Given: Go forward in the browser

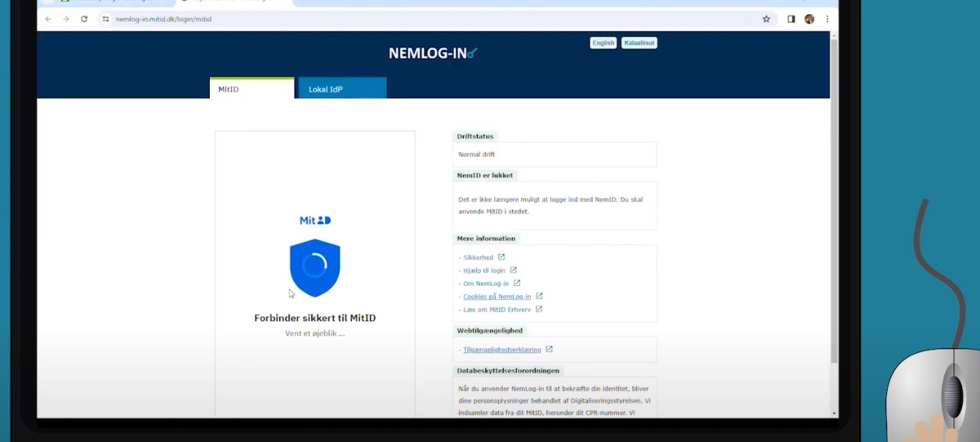Looking at the screenshot, I should pos(66,19).
